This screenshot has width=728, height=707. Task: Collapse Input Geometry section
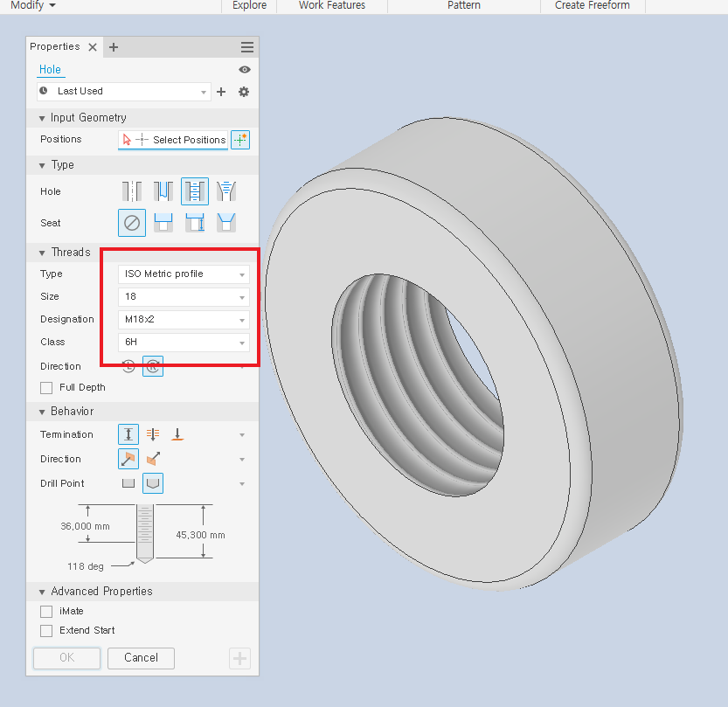pyautogui.click(x=42, y=118)
